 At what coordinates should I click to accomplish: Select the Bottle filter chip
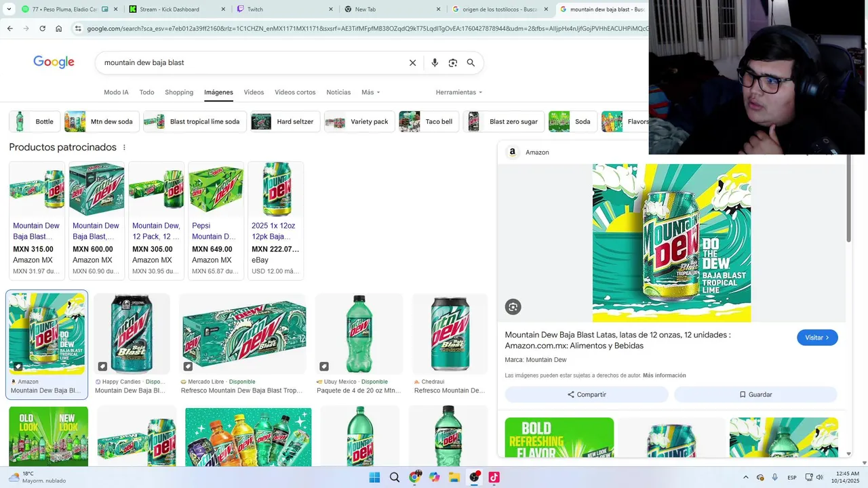35,121
